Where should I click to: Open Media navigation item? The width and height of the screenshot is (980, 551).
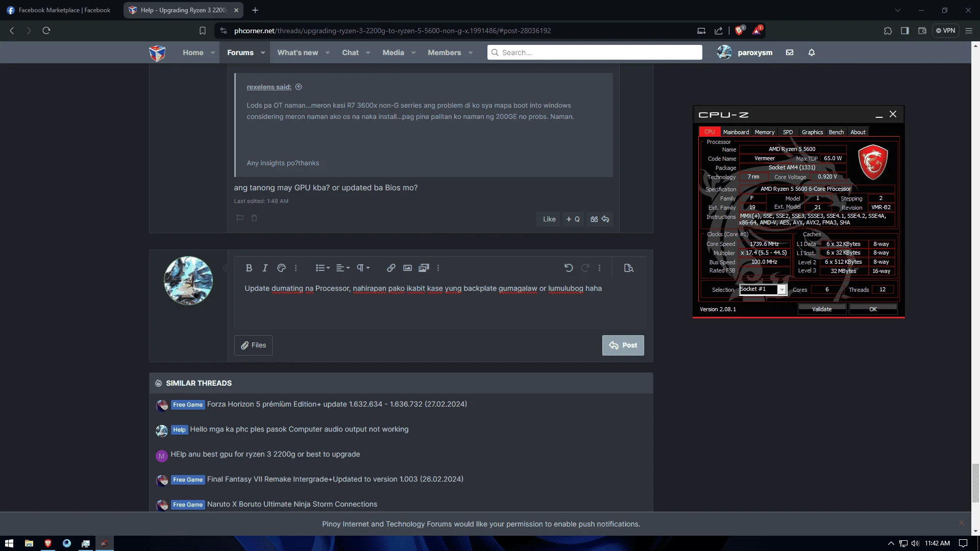pyautogui.click(x=393, y=53)
